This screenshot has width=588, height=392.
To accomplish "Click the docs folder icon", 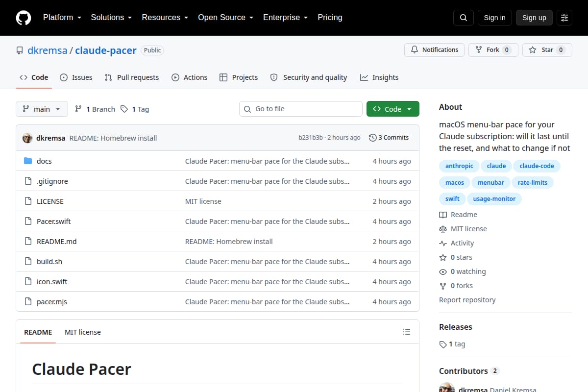I will click(28, 161).
